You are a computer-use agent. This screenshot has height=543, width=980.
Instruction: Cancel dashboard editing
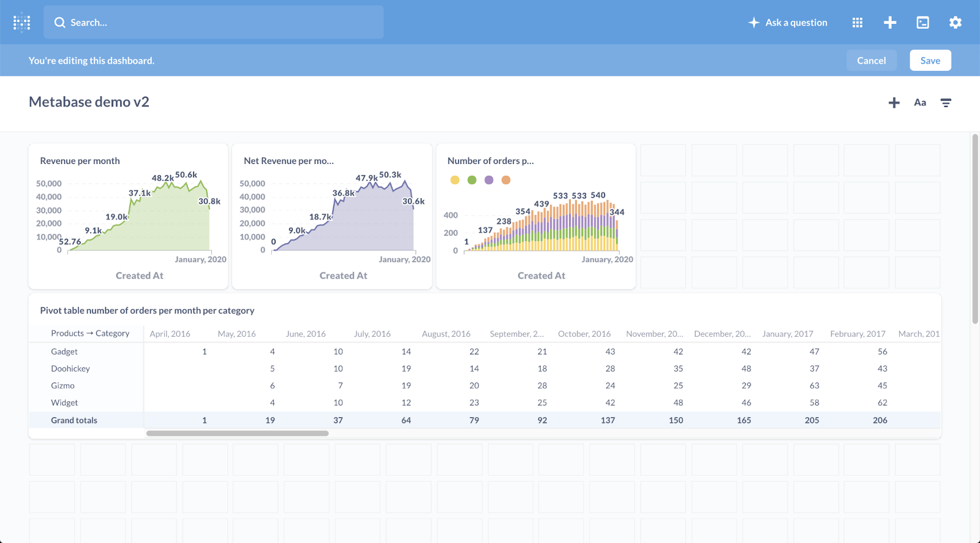tap(871, 61)
